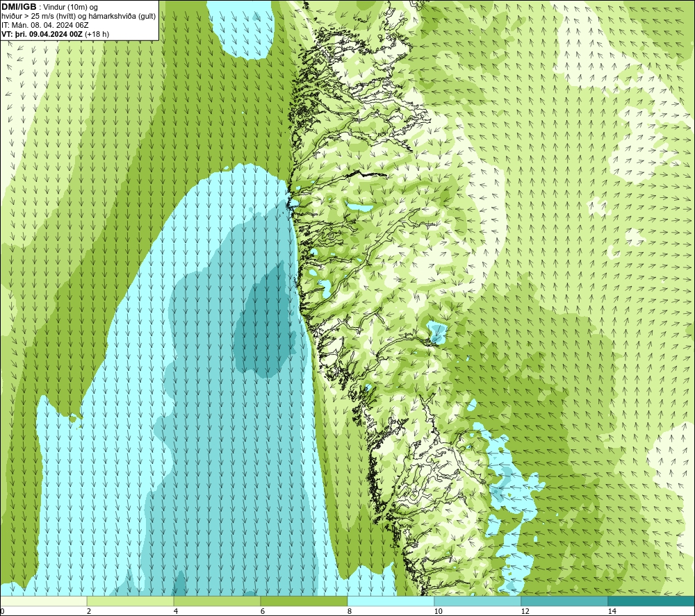Click the legend value '0'
Image resolution: width=695 pixels, height=616 pixels.
pos(2,611)
